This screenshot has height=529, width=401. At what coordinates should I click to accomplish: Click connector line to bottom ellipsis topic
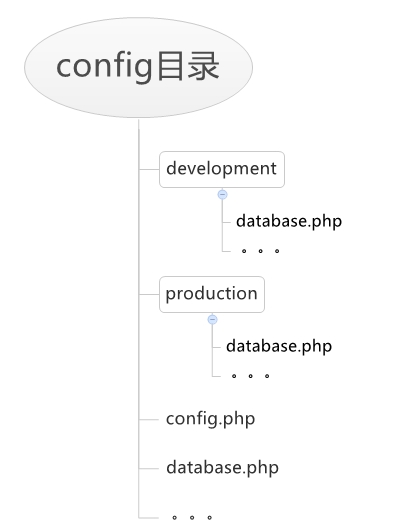coord(149,517)
